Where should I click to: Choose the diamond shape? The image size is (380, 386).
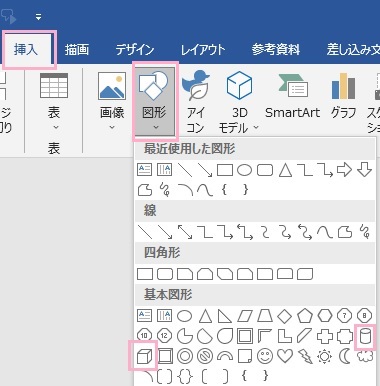[285, 316]
